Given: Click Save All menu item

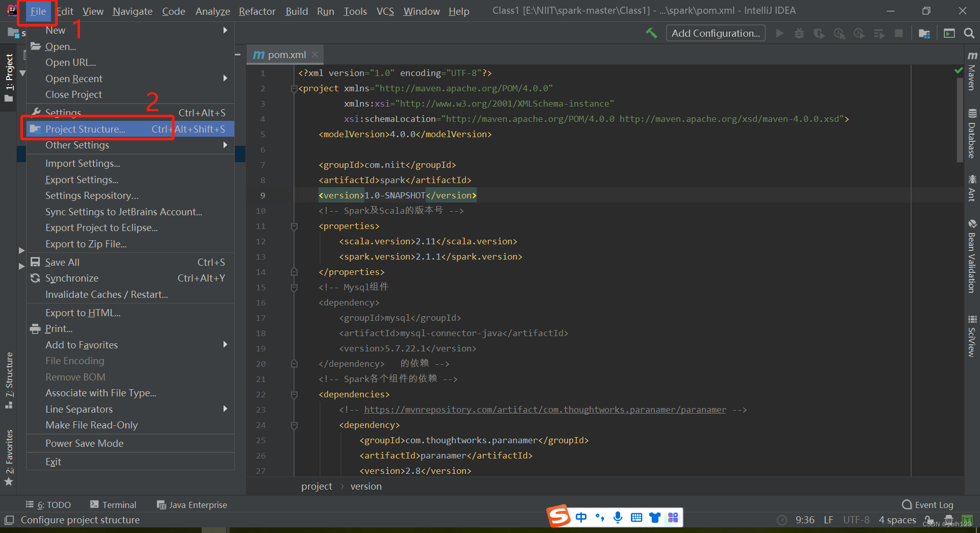Looking at the screenshot, I should (130, 262).
